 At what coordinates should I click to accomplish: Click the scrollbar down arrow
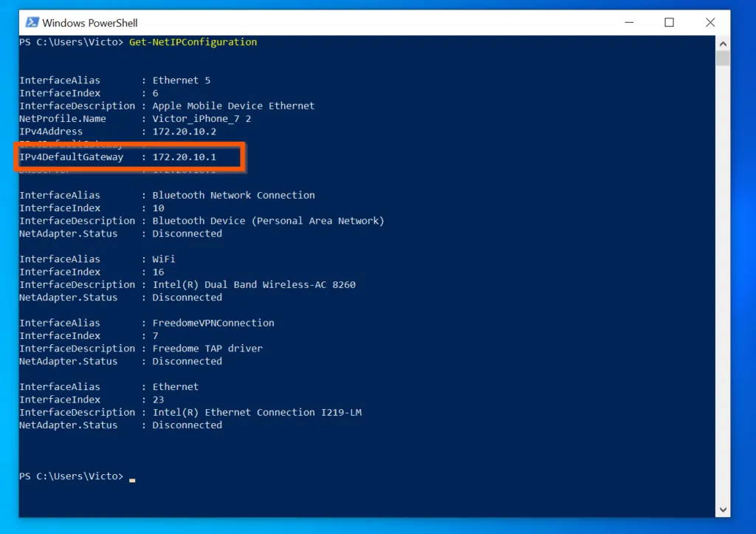point(724,509)
